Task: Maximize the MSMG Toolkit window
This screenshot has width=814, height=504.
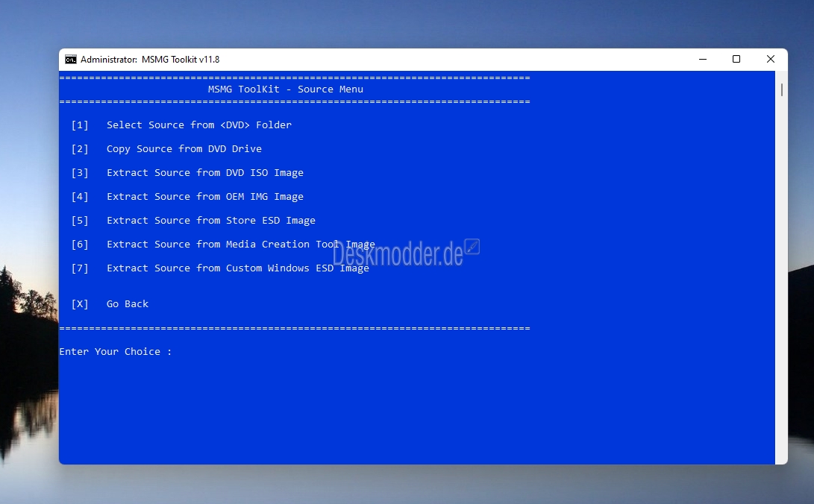Action: (736, 59)
